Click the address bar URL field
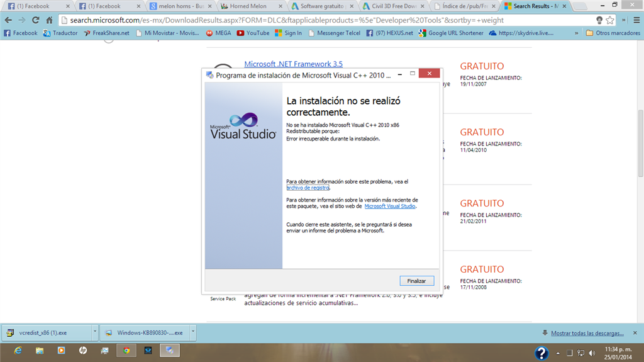 [328, 20]
